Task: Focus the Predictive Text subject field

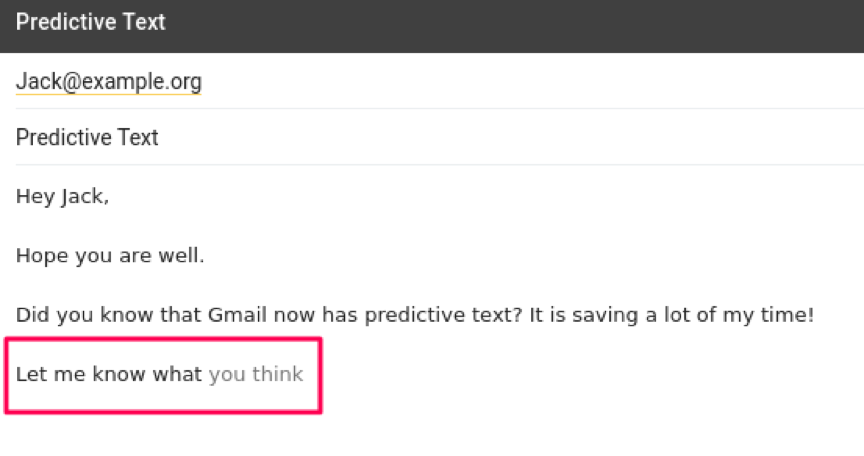Action: pos(87,138)
